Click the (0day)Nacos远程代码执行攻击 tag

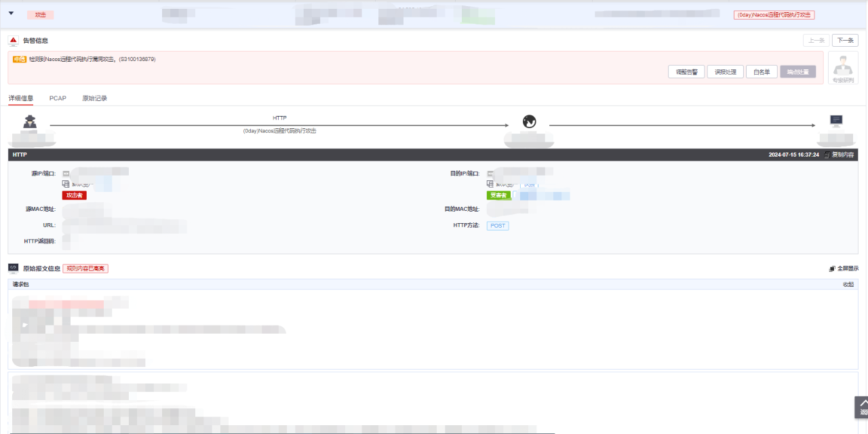click(774, 15)
